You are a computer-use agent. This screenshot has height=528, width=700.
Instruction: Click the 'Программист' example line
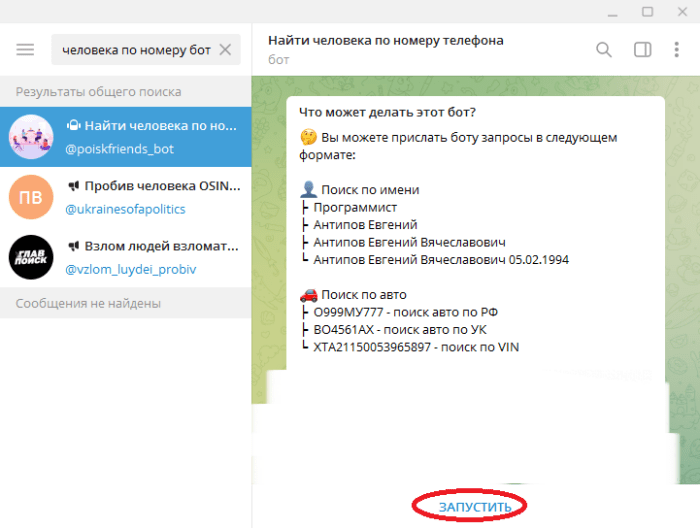coord(355,208)
